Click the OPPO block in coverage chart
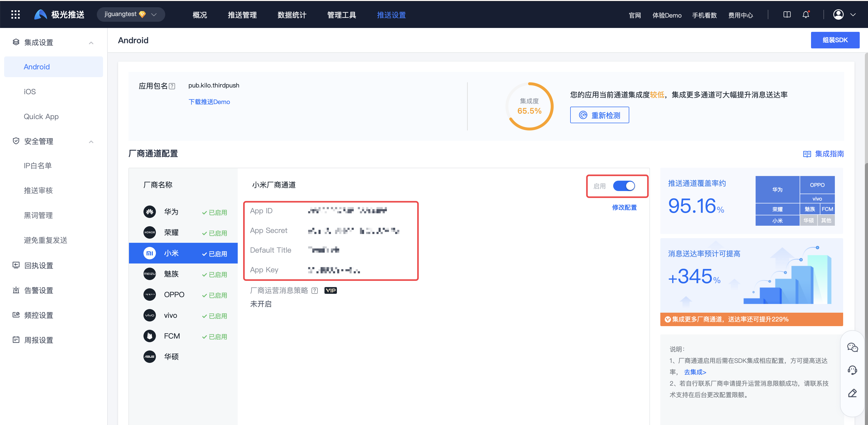Viewport: 868px width, 425px height. [817, 185]
